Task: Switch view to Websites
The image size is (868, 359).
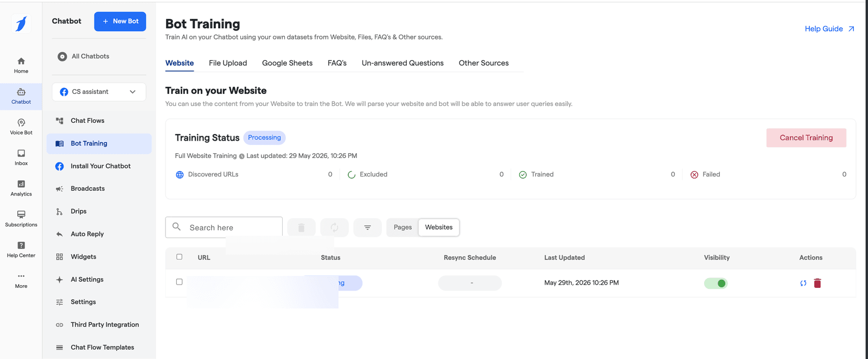Action: coord(439,228)
